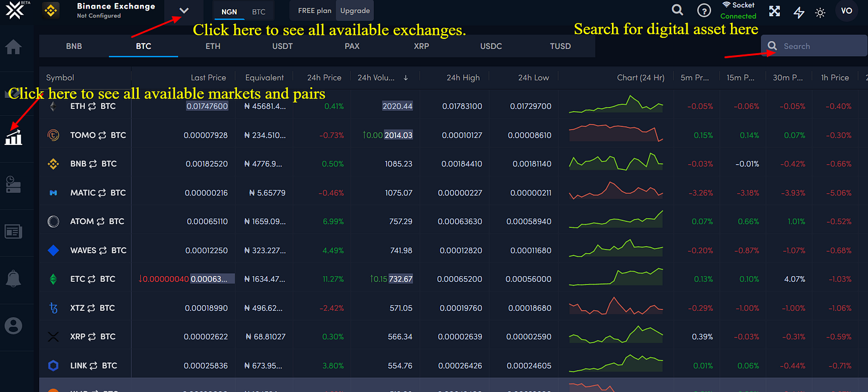Sort by 24h High column header

[463, 77]
